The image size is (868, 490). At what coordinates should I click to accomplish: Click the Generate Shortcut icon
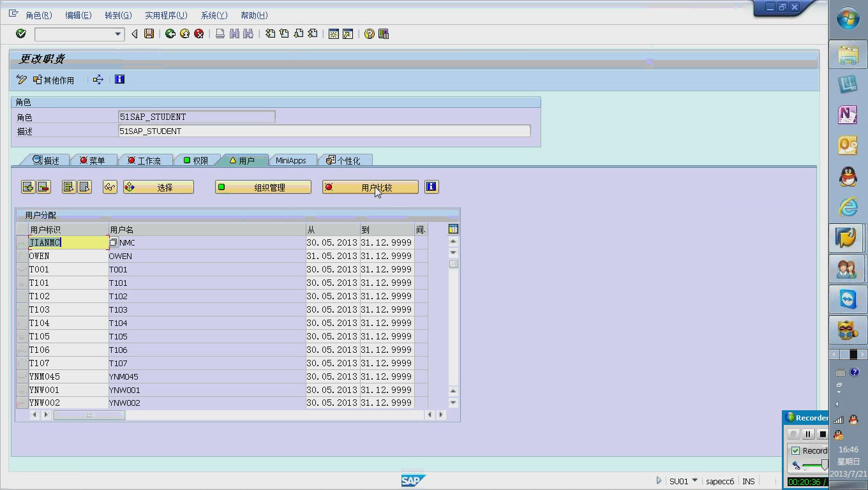click(x=348, y=34)
